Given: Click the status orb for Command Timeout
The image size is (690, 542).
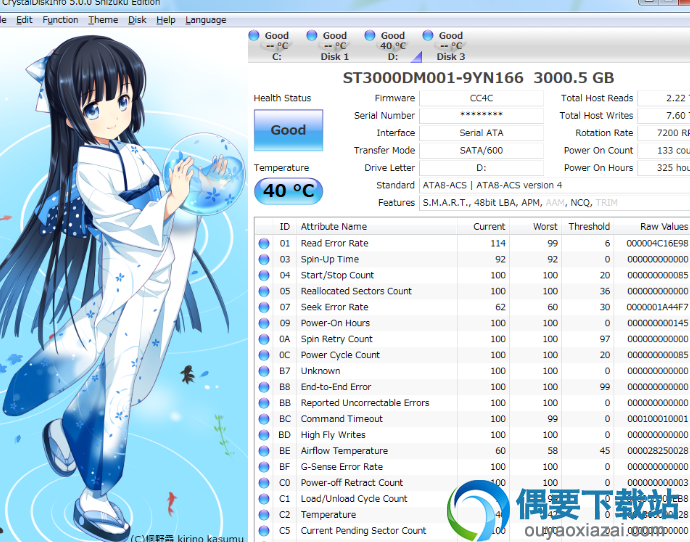Looking at the screenshot, I should [264, 419].
